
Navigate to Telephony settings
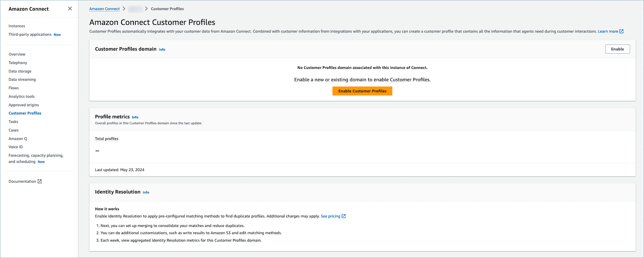click(x=18, y=63)
